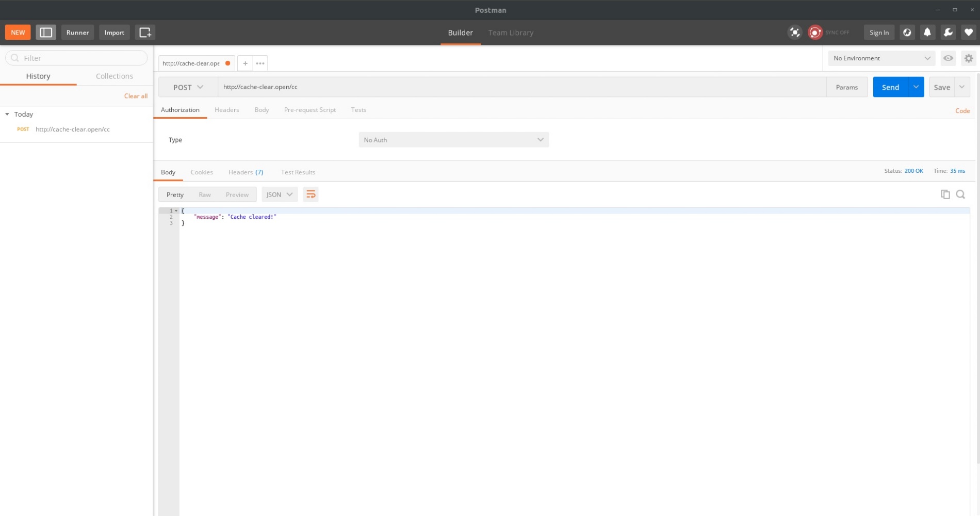Add a new request tab with plus
Image resolution: width=980 pixels, height=516 pixels.
(x=245, y=63)
